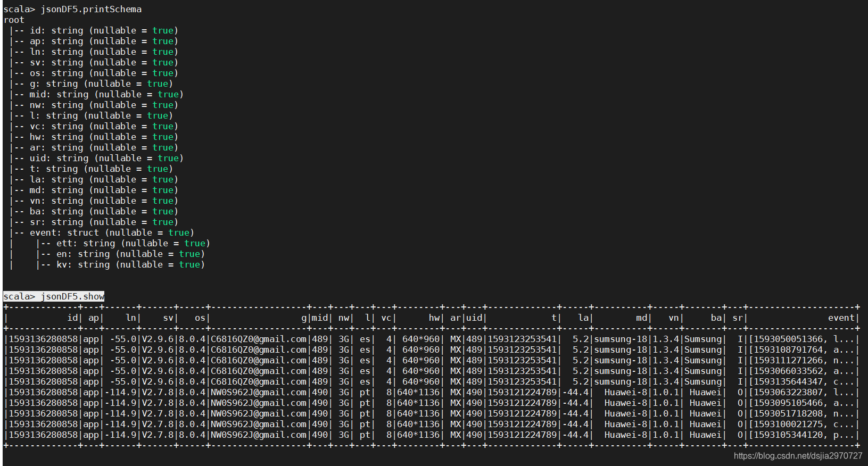Select the 'ar: string' schema line
Viewport: 868px width, 466px height.
tap(93, 147)
